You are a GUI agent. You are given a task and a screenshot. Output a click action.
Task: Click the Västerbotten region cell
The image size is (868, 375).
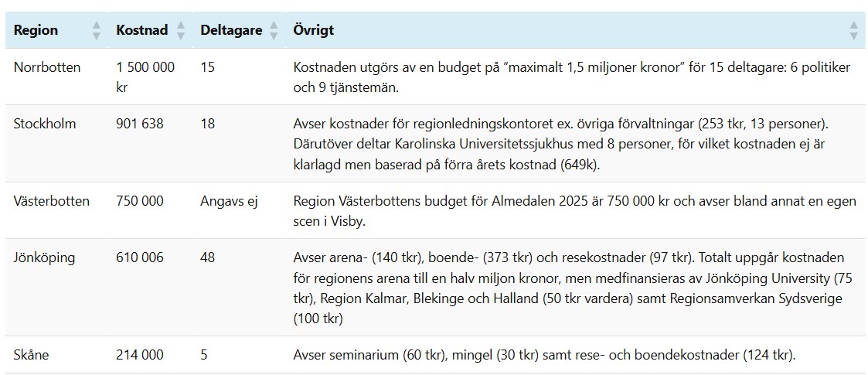52,201
